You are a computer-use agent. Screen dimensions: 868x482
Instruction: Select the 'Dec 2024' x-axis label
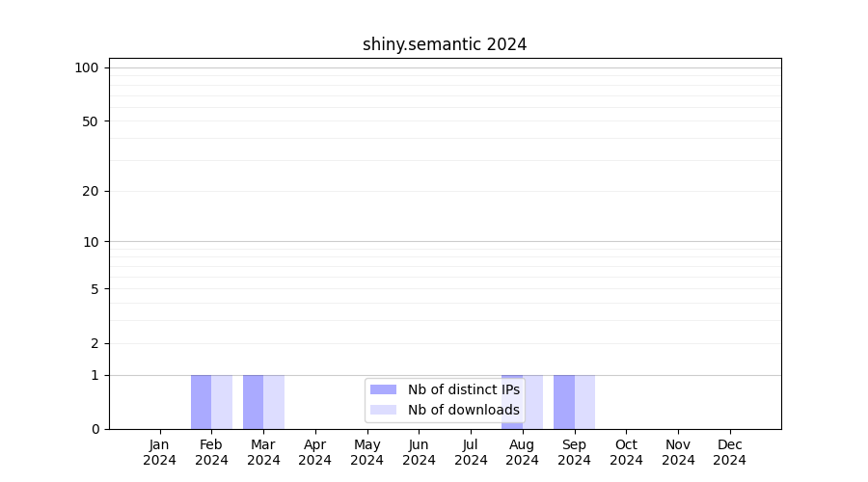729,452
